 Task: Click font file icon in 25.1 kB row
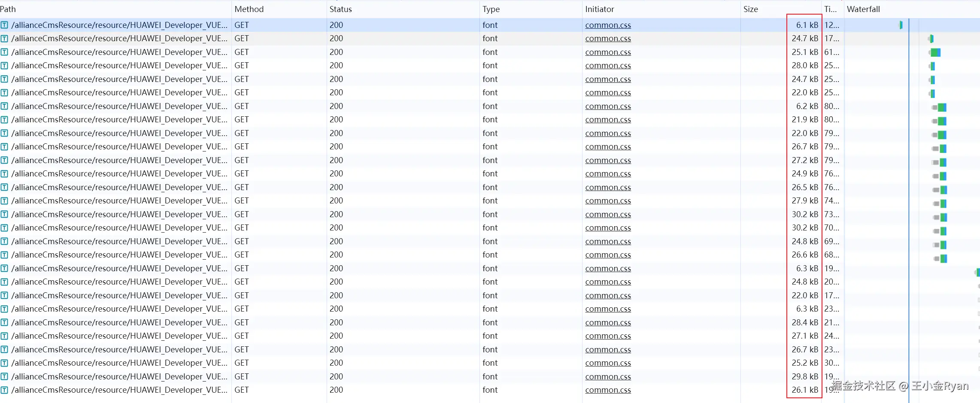[4, 52]
